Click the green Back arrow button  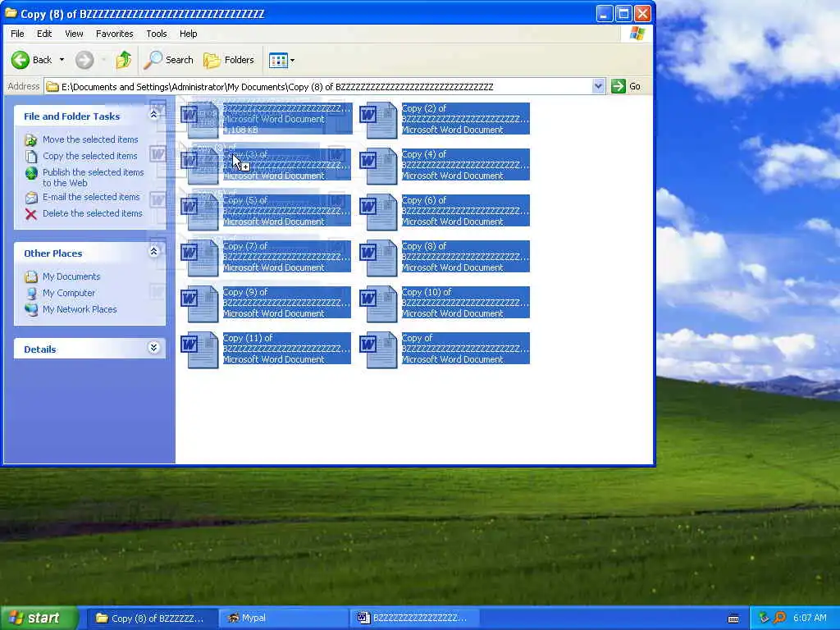(x=21, y=60)
